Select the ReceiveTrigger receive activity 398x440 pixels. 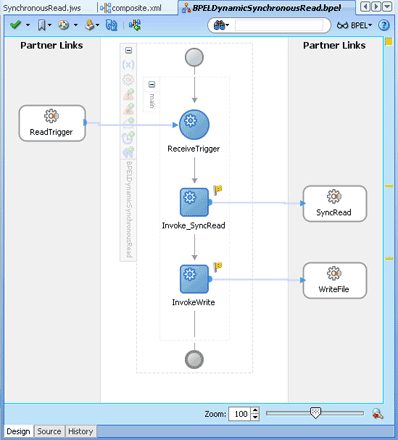[x=194, y=125]
